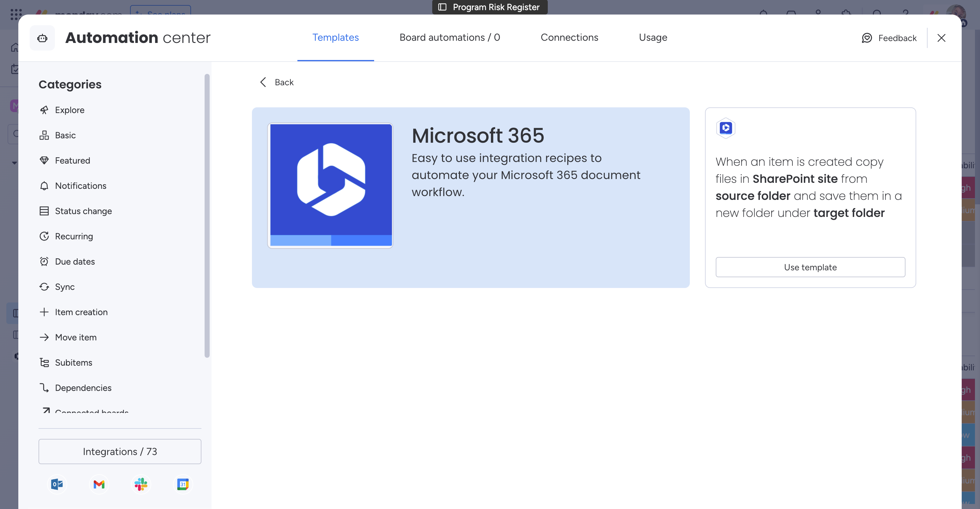This screenshot has width=980, height=509.
Task: Open the Slack integration icon
Action: pyautogui.click(x=141, y=484)
